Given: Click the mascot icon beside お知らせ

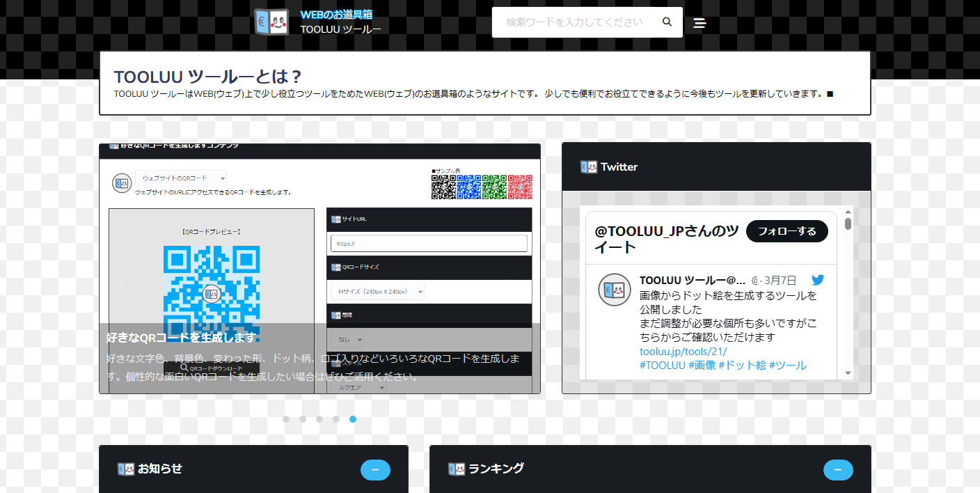Looking at the screenshot, I should 125,469.
